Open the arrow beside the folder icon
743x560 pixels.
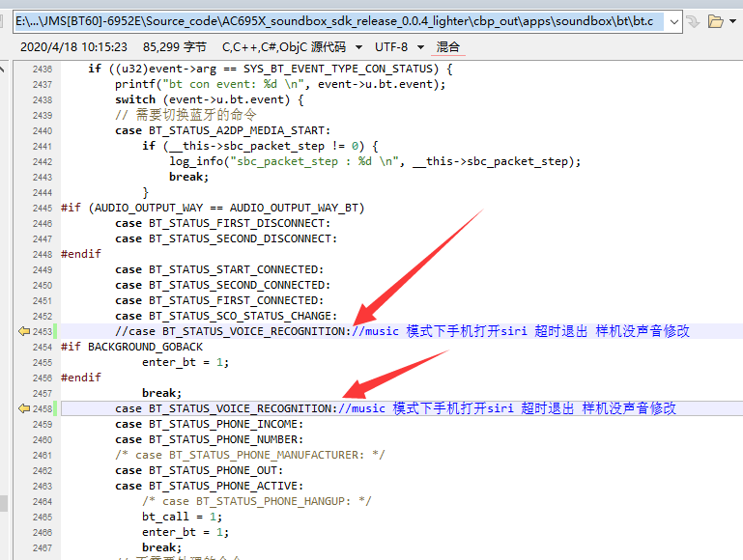pyautogui.click(x=733, y=21)
